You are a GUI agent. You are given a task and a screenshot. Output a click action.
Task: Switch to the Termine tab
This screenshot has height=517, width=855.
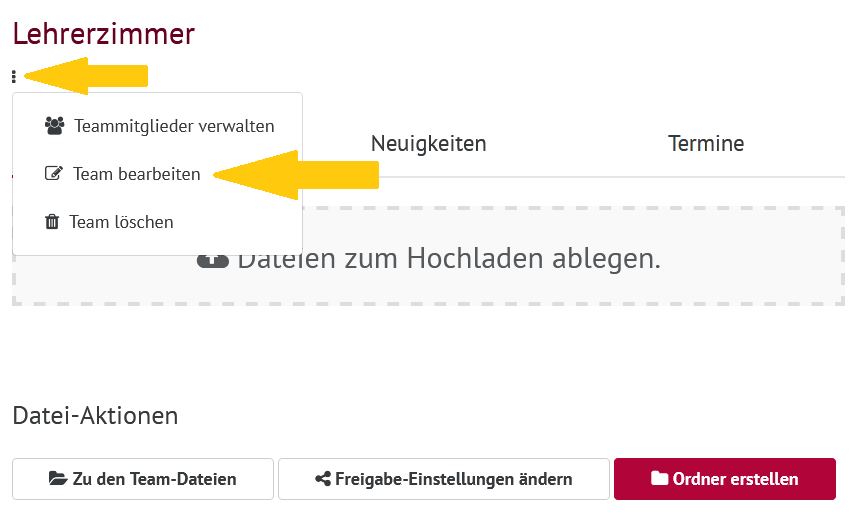pyautogui.click(x=706, y=144)
